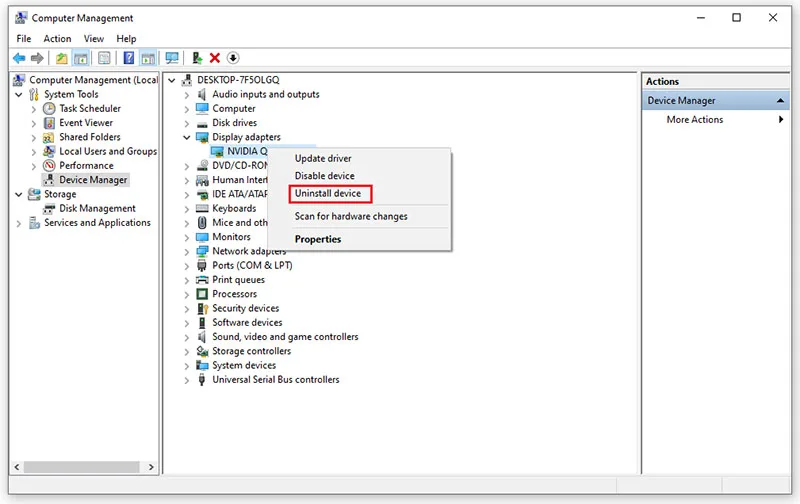Select Mice and other pointing devices category
This screenshot has width=800, height=504.
click(240, 223)
